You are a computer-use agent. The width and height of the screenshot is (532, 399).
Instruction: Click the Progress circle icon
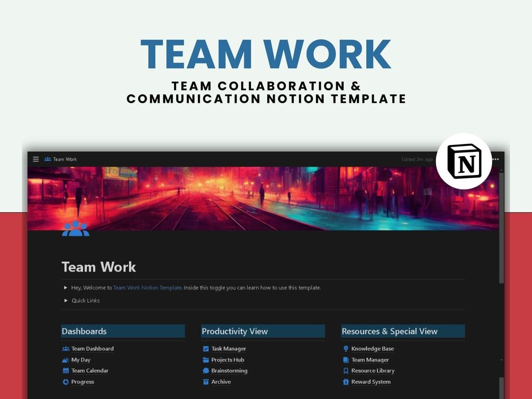pyautogui.click(x=66, y=382)
